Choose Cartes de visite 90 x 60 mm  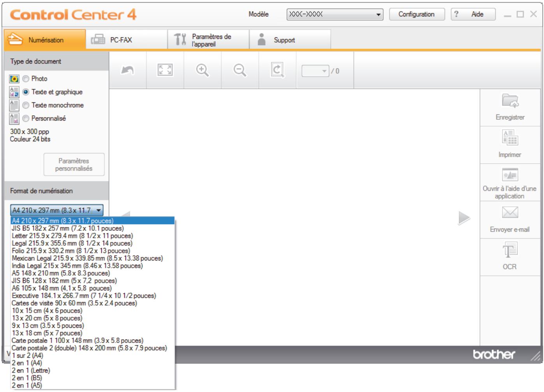click(x=93, y=303)
